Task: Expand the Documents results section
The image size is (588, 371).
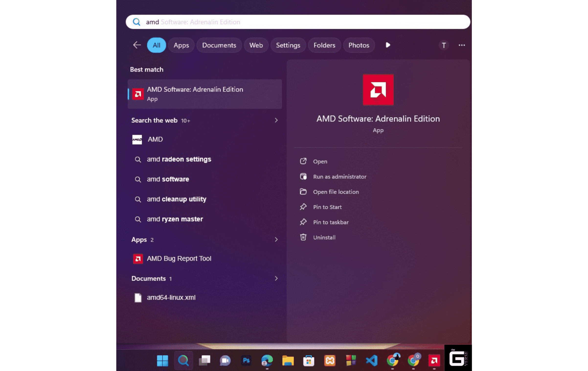Action: click(276, 278)
